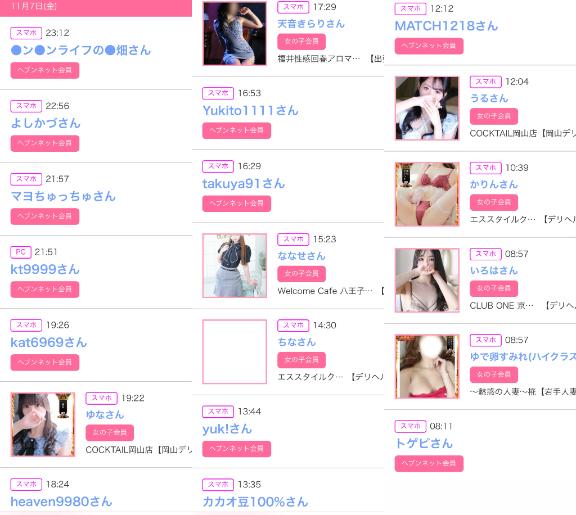
Task: Open よしかづさん profile link
Action: [x=46, y=123]
